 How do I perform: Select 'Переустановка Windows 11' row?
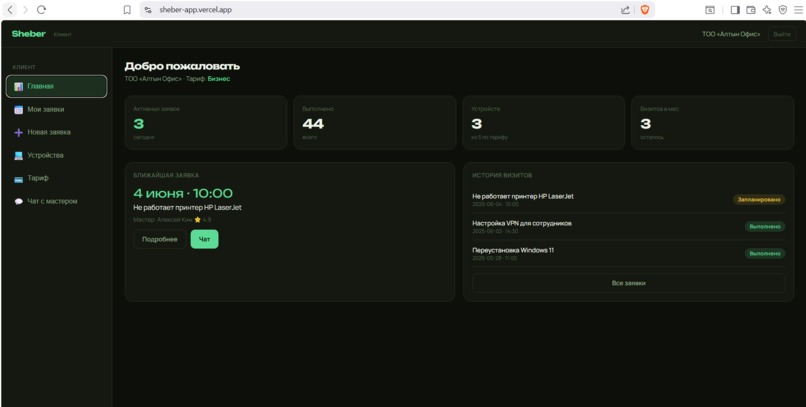click(629, 253)
